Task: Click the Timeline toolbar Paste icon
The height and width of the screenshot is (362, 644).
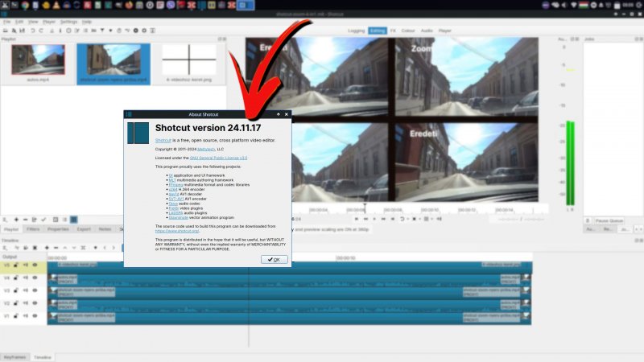Action: coord(35,248)
